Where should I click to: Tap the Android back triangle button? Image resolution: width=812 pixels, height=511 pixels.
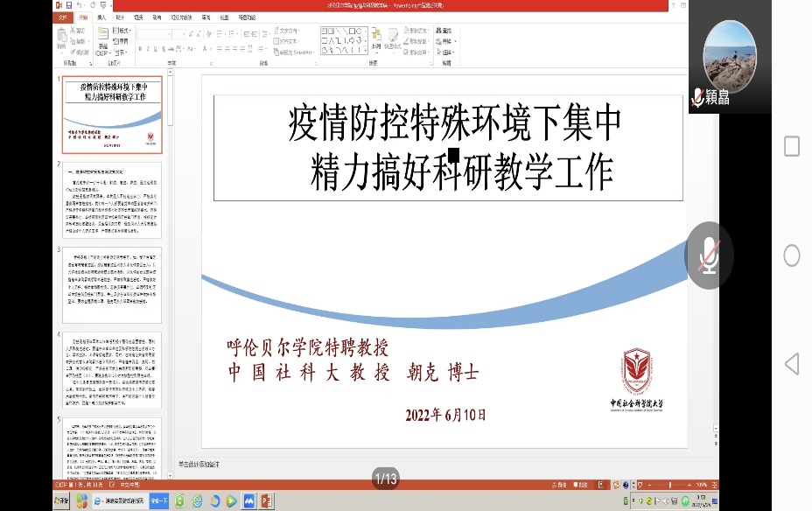pyautogui.click(x=791, y=364)
